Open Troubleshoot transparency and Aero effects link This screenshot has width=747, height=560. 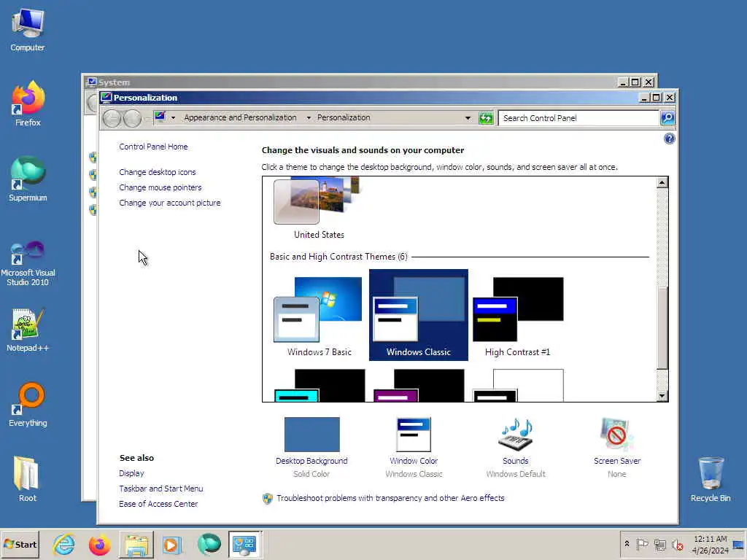coord(390,498)
